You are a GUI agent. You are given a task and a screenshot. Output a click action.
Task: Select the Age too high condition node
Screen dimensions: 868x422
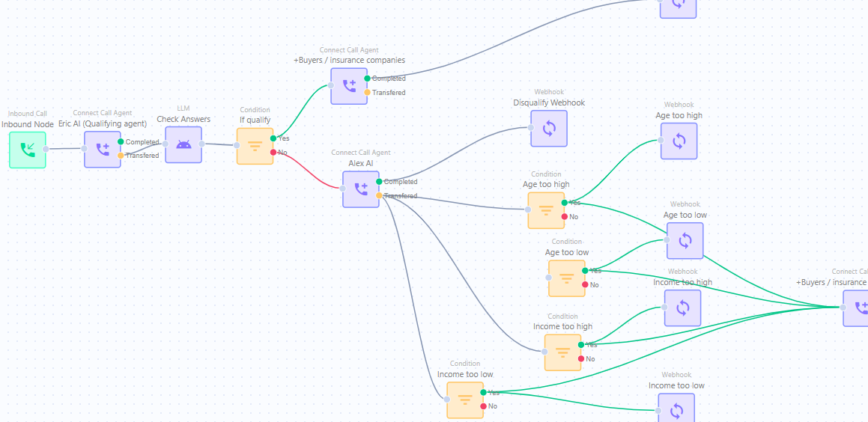(547, 210)
